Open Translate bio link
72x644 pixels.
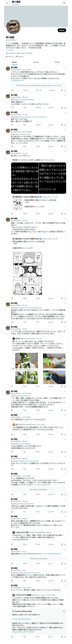click(10, 50)
